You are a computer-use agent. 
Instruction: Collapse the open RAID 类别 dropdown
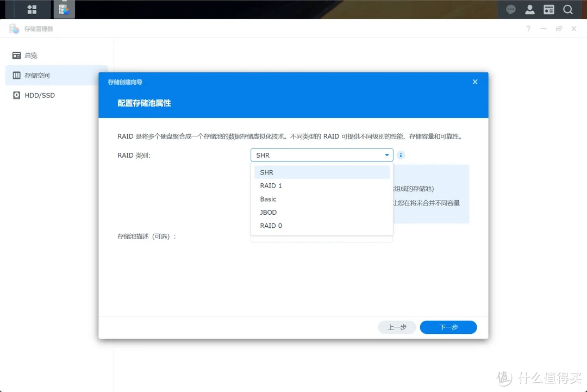pos(386,155)
